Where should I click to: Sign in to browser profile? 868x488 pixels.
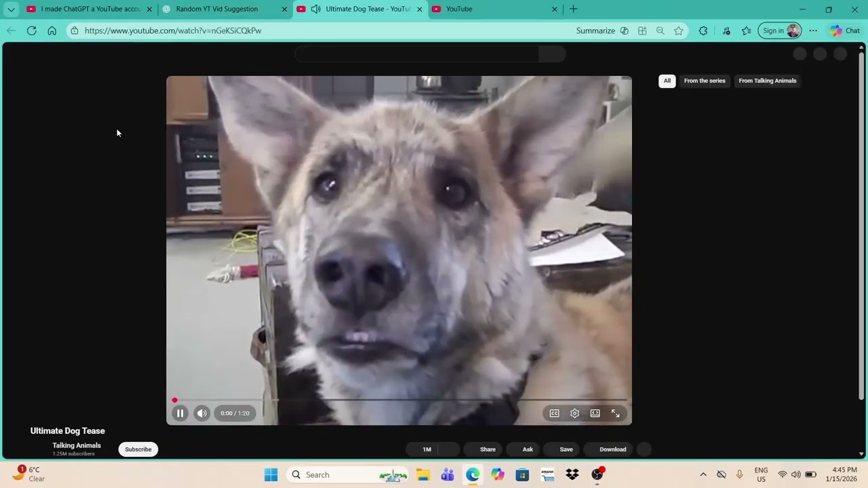coord(780,30)
